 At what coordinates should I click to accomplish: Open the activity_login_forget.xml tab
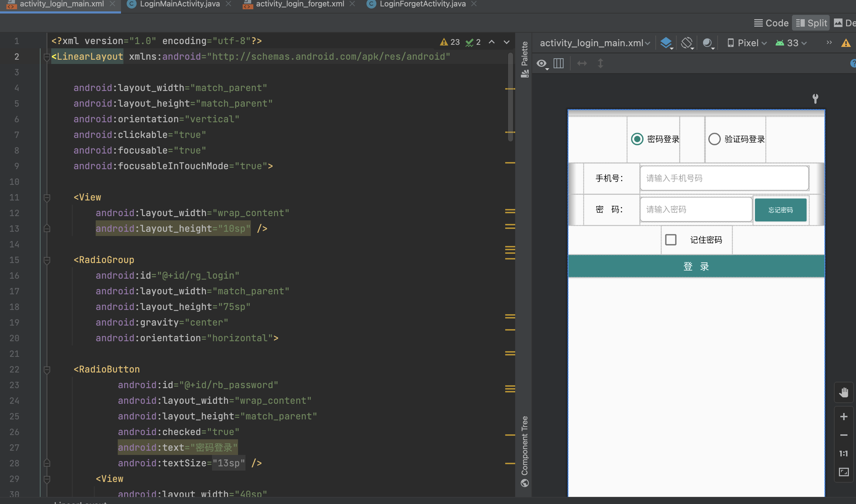coord(299,4)
